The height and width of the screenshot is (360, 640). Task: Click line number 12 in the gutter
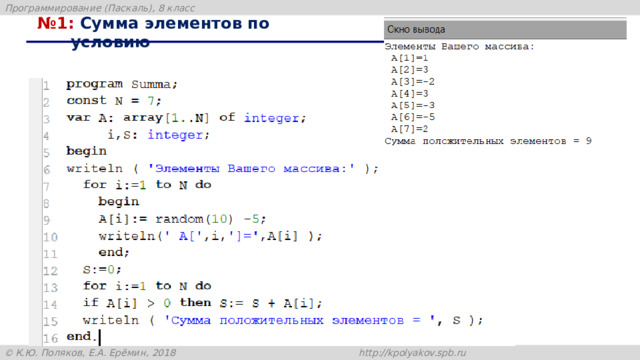[51, 271]
